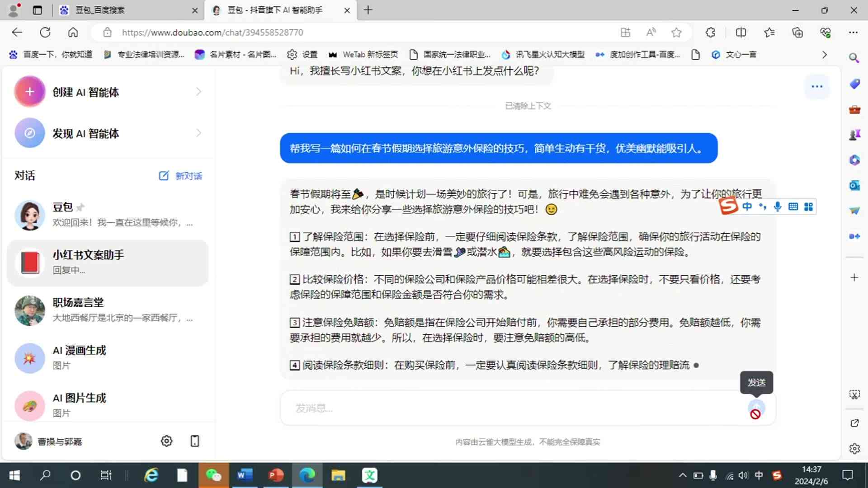Open browser settings and more menu
Viewport: 868px width, 488px height.
coord(853,32)
